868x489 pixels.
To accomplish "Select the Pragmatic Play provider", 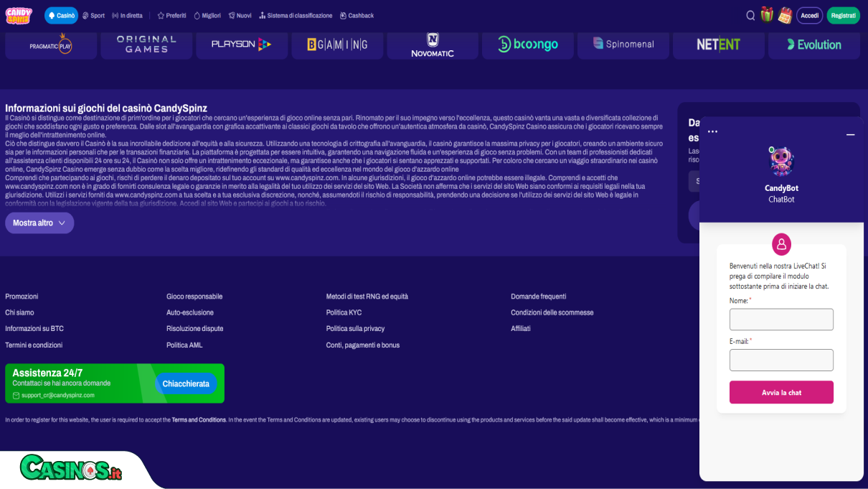I will click(51, 45).
